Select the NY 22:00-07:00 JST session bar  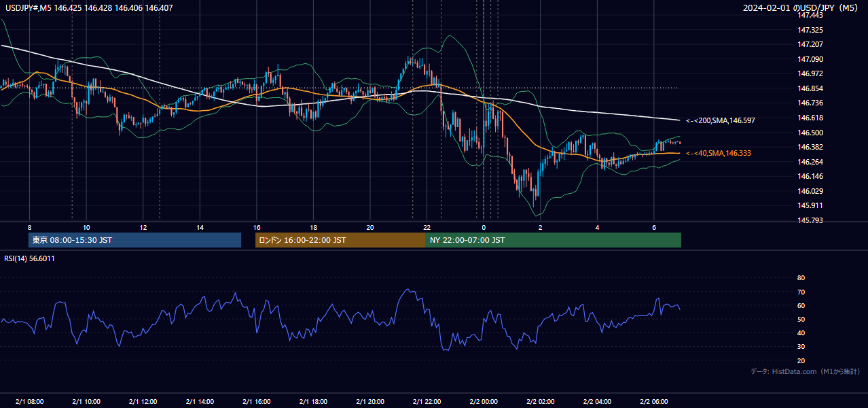(x=554, y=240)
